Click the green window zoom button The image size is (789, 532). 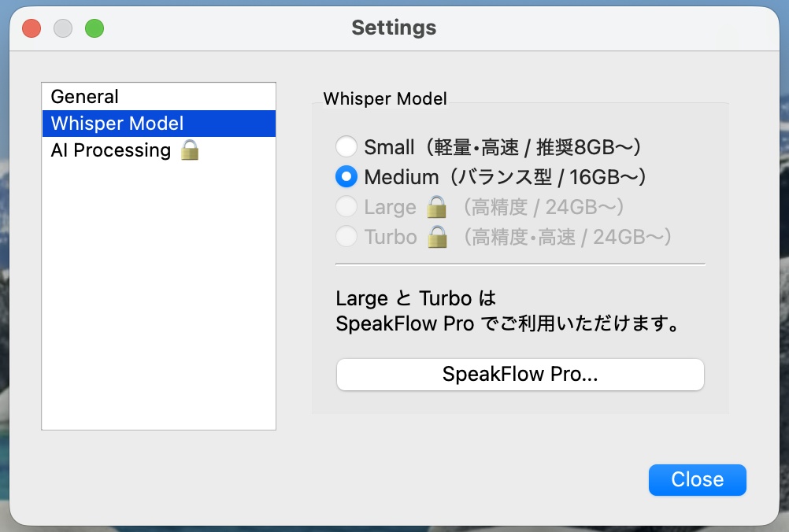point(94,28)
